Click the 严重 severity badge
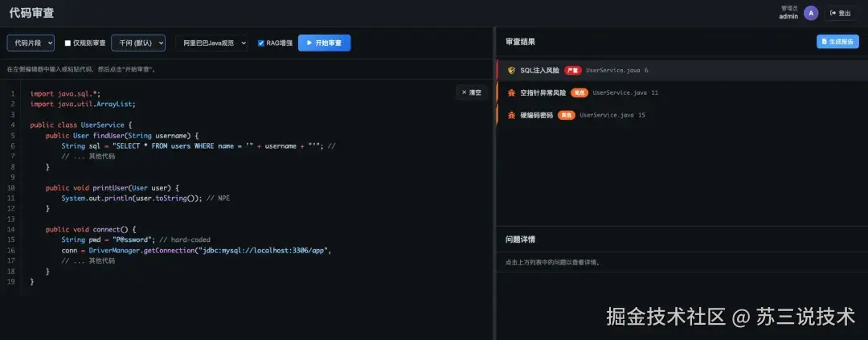This screenshot has width=868, height=340. (x=573, y=70)
